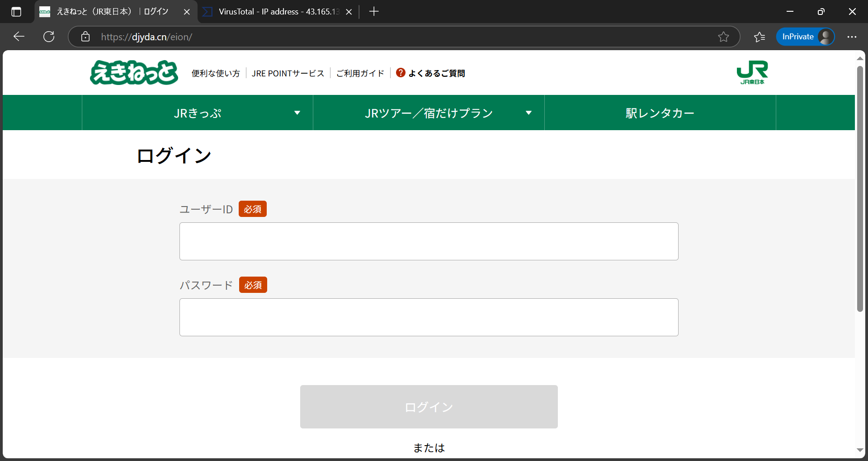Viewport: 868px width, 461px height.
Task: Expand the JRきっぷ dropdown arrow
Action: point(297,113)
